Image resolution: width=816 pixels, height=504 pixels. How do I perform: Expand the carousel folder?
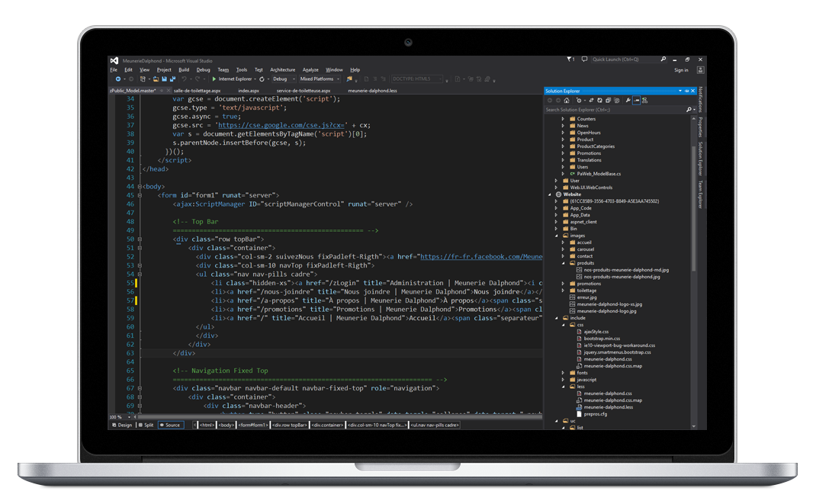pyautogui.click(x=563, y=249)
